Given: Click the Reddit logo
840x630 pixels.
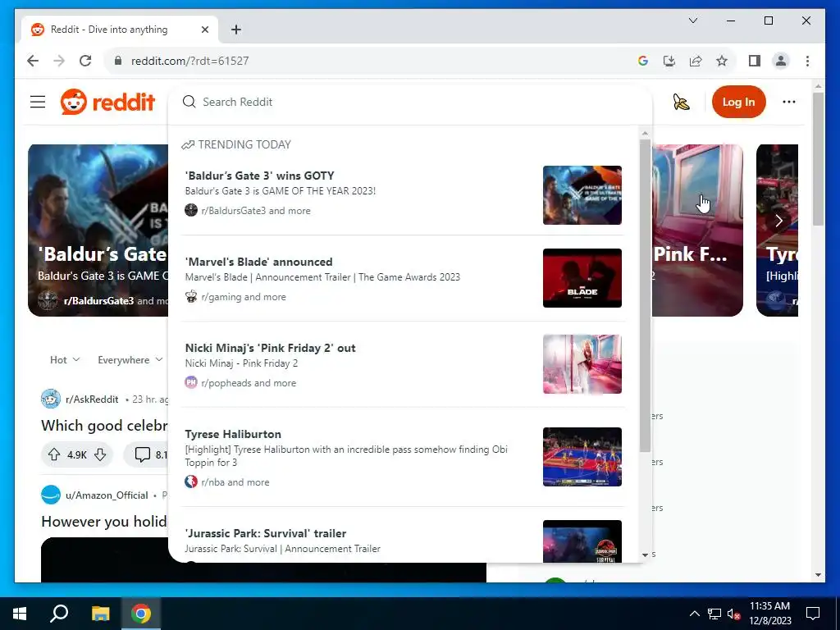Looking at the screenshot, I should (x=107, y=102).
